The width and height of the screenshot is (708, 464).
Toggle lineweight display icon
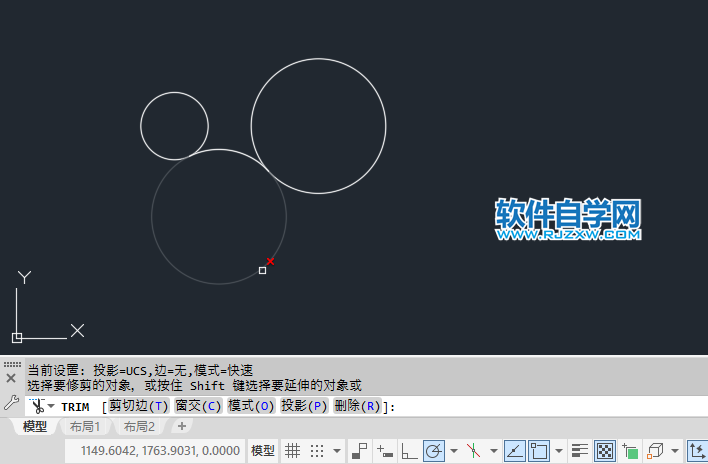580,450
